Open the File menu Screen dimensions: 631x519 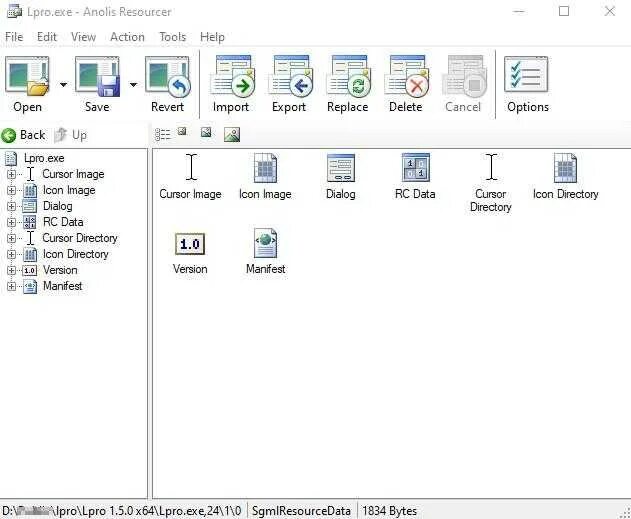(14, 37)
